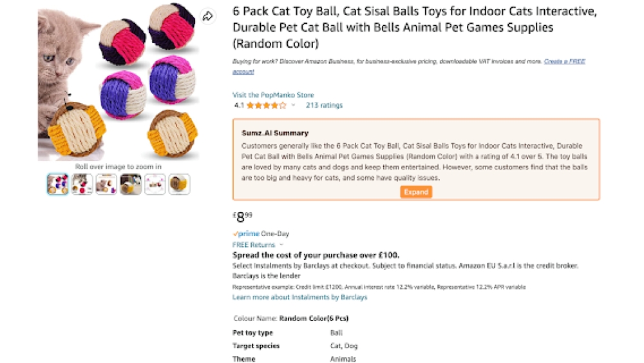The image size is (644, 363).
Task: Click the orange star rating icons
Action: pyautogui.click(x=266, y=105)
